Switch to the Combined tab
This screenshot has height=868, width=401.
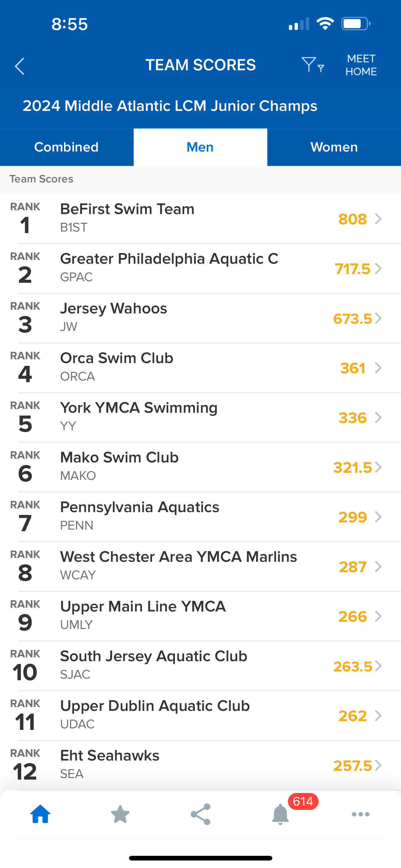pyautogui.click(x=66, y=147)
